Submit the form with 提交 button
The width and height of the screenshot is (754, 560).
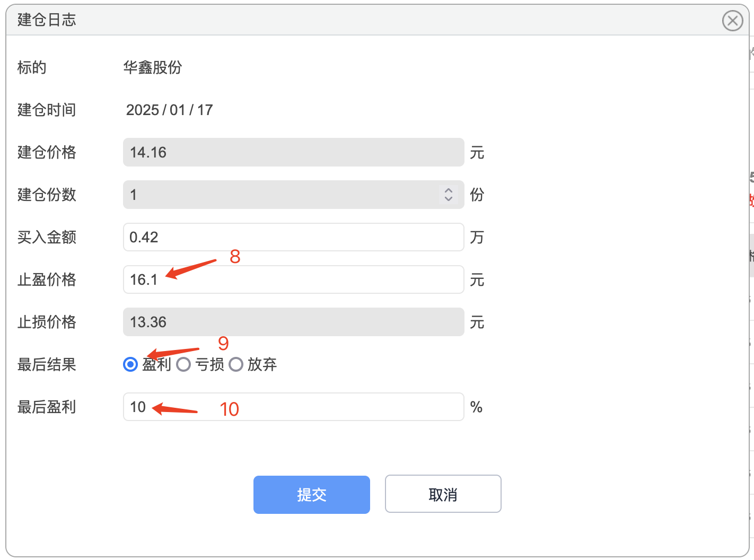coord(312,495)
